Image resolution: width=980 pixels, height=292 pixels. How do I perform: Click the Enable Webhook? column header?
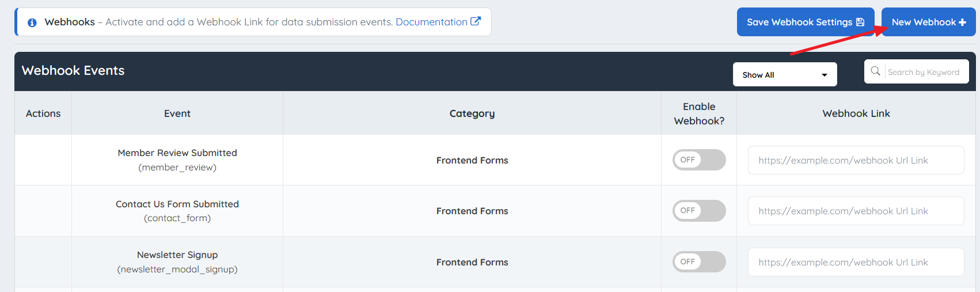(699, 113)
